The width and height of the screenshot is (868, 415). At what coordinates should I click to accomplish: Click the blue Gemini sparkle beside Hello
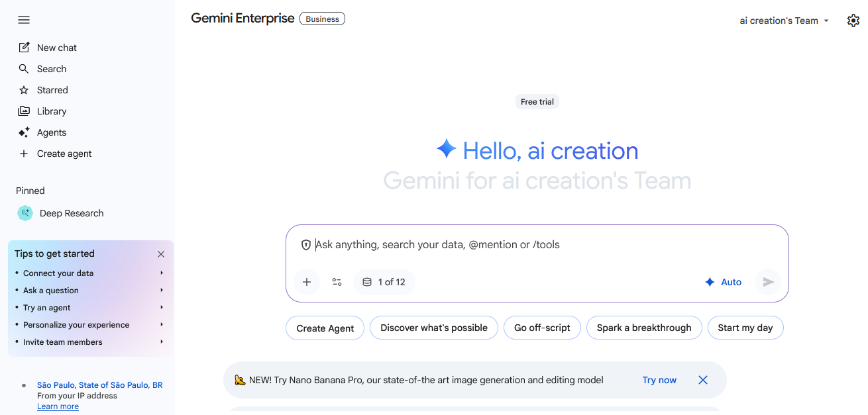click(446, 149)
